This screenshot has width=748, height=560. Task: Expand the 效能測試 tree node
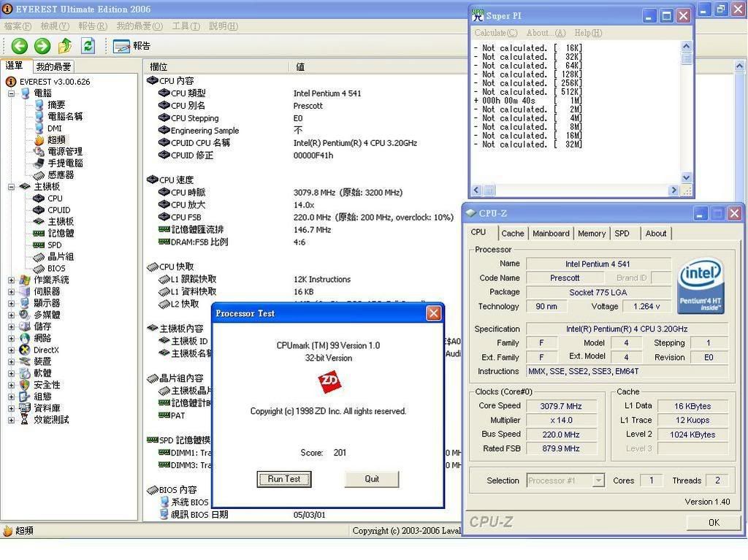click(11, 421)
